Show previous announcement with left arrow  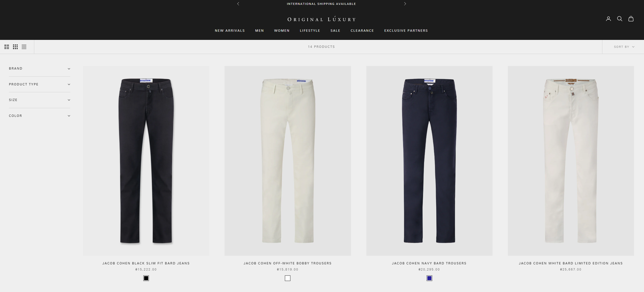(238, 4)
